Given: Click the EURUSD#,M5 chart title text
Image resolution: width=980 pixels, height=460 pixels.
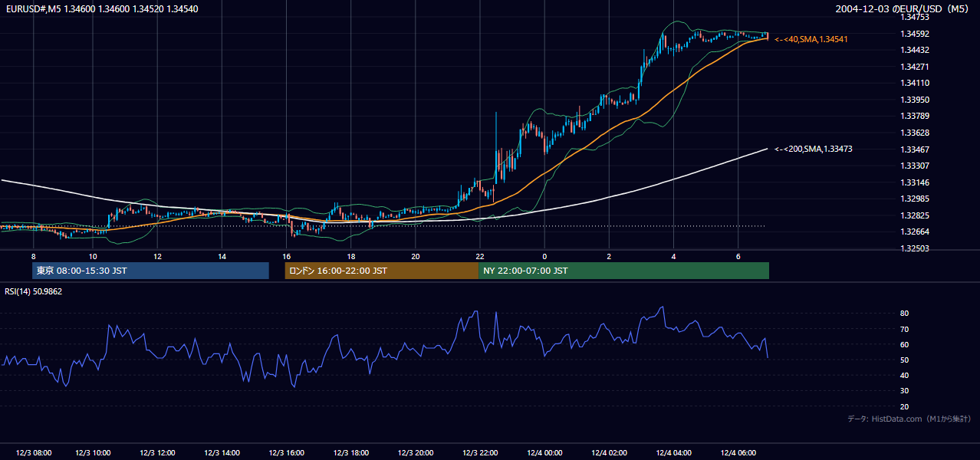Looking at the screenshot, I should point(101,9).
